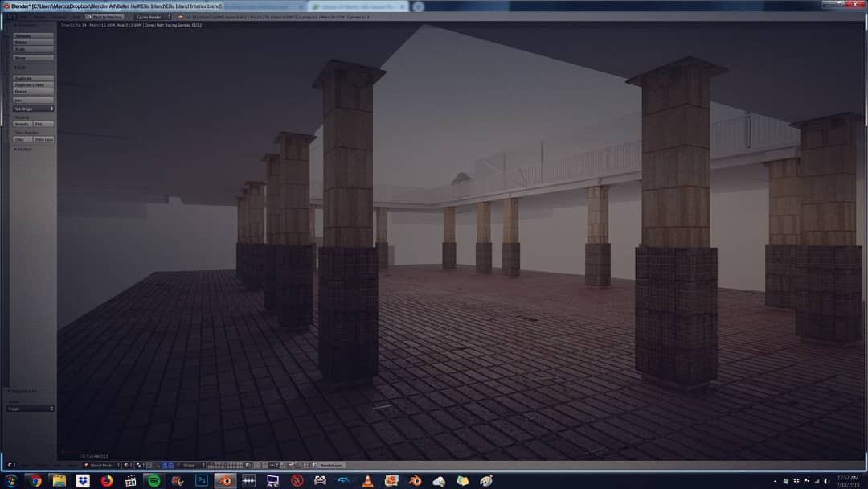The width and height of the screenshot is (868, 489).
Task: Open the viewport shading menu
Action: click(x=126, y=466)
